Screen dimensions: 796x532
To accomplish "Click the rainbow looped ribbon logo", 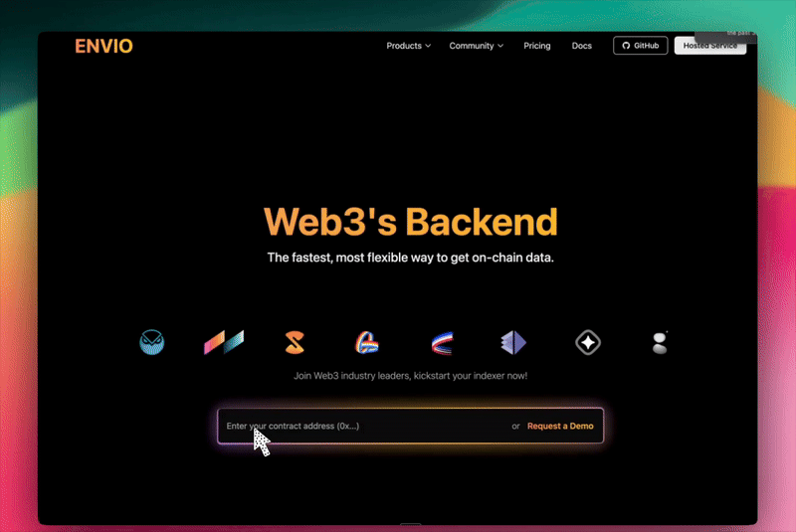I will [367, 343].
